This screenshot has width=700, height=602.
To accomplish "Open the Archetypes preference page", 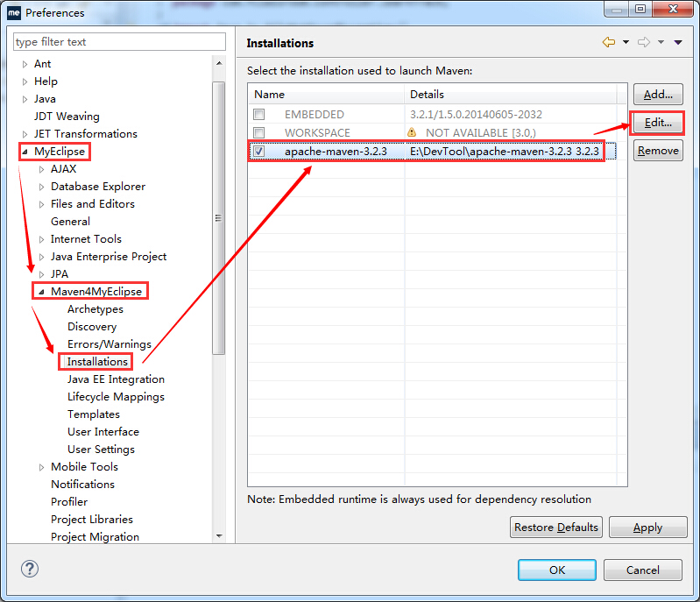I will click(x=95, y=309).
